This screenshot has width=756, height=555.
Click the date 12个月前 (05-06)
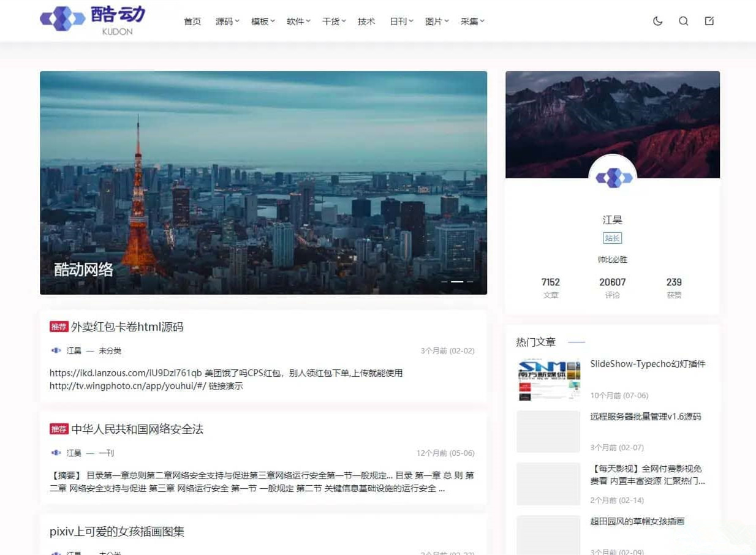pos(445,453)
